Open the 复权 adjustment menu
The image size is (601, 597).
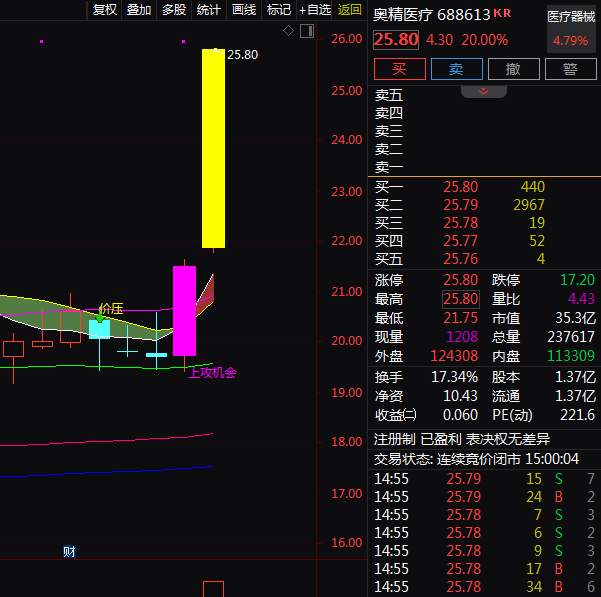(105, 10)
